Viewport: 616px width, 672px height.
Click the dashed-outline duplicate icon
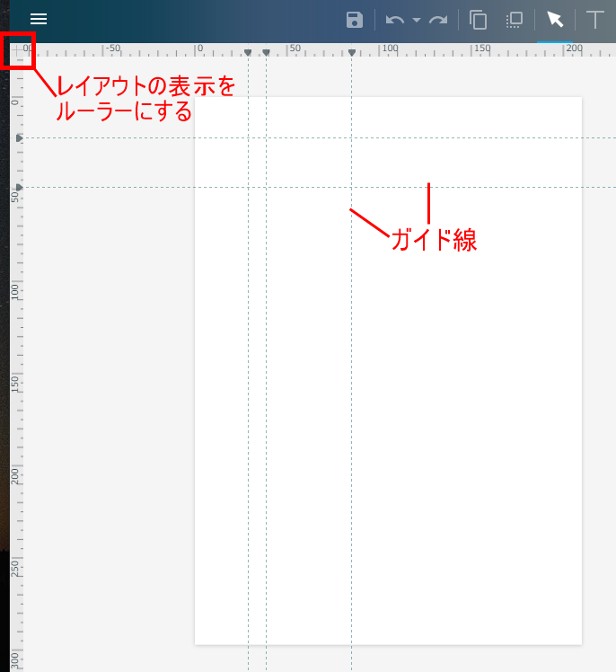(x=515, y=20)
